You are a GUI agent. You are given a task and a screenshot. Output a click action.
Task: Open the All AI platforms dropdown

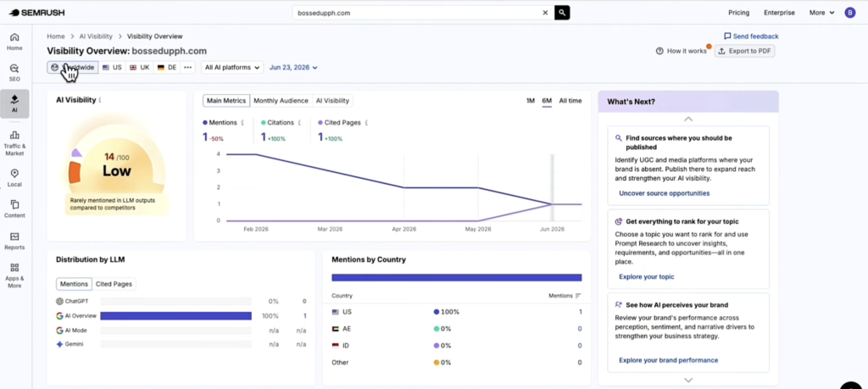point(232,68)
